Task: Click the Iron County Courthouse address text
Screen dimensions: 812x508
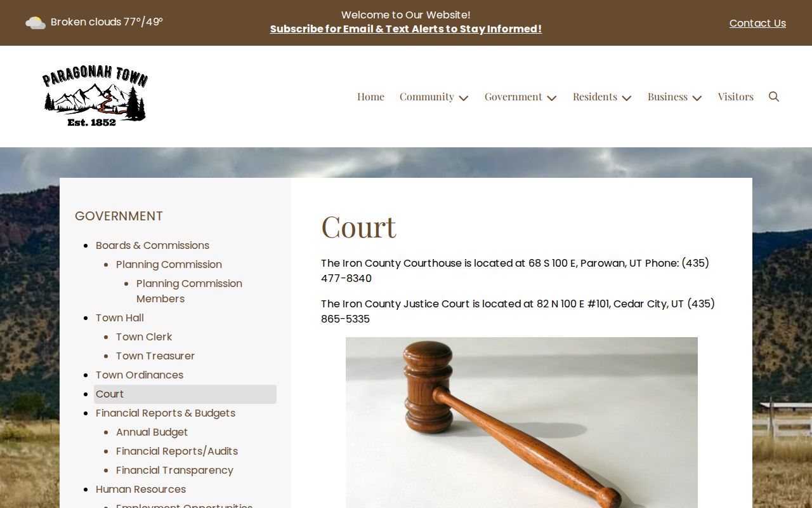Action: tap(515, 271)
